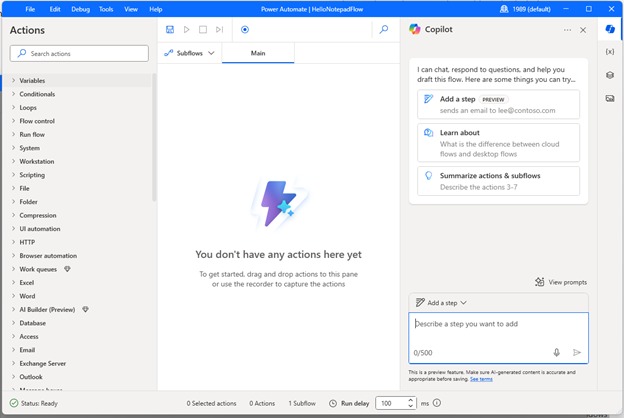Toggle the Copilot sidebar icon
Screen dimensions: 624x418
click(x=610, y=29)
